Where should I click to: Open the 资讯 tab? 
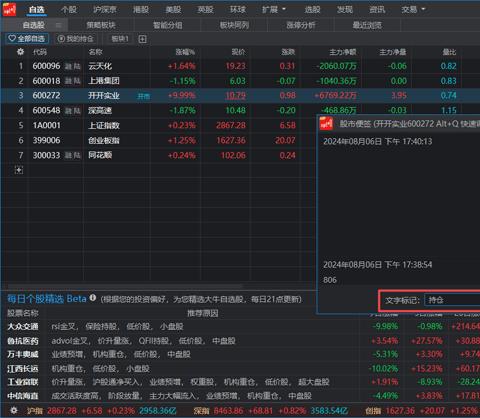click(377, 10)
